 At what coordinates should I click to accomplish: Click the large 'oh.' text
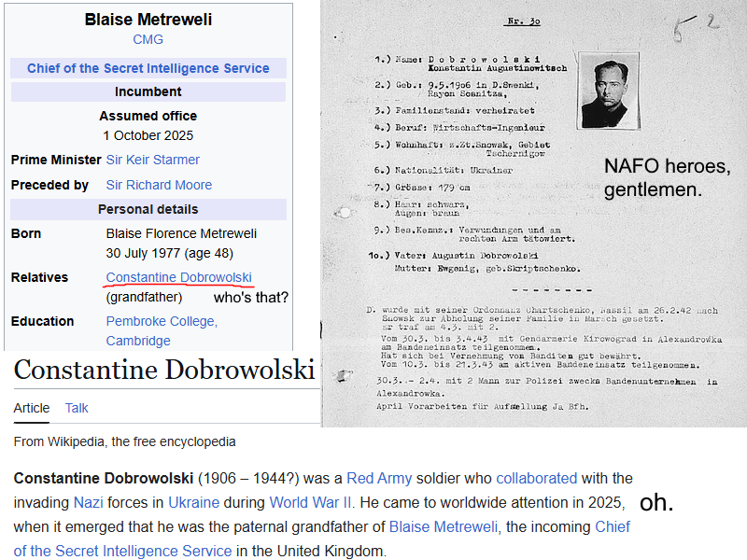click(656, 502)
